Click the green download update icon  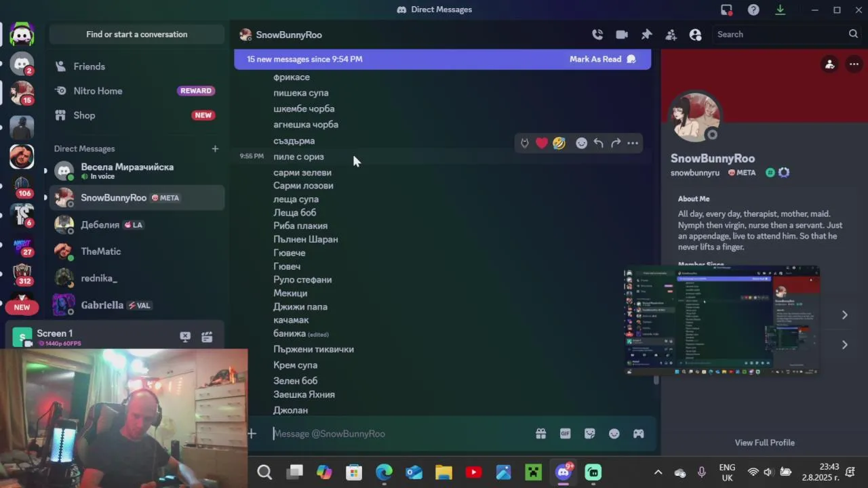[780, 10]
